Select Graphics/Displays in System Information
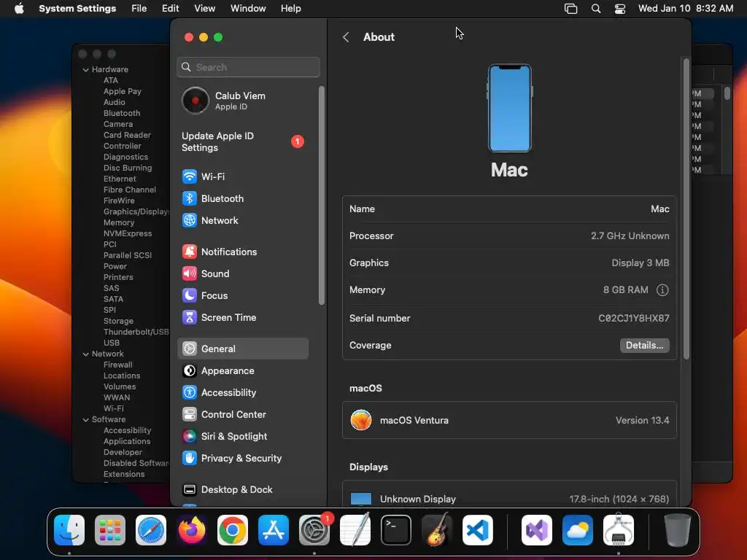747x560 pixels. 136,212
